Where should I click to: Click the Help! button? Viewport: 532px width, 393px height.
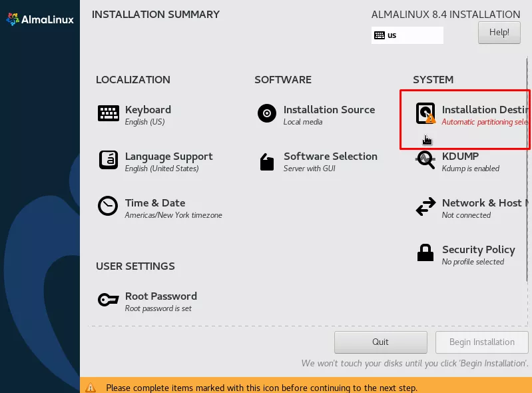[x=499, y=33]
